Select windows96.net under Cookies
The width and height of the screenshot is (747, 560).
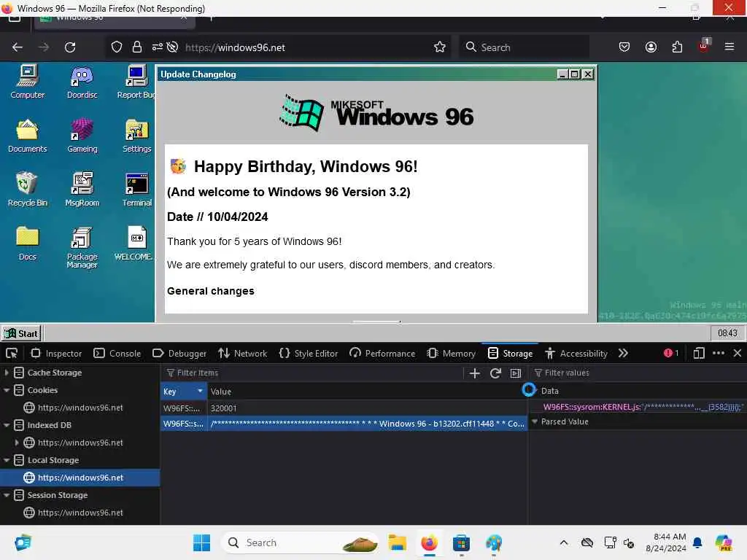pos(80,408)
